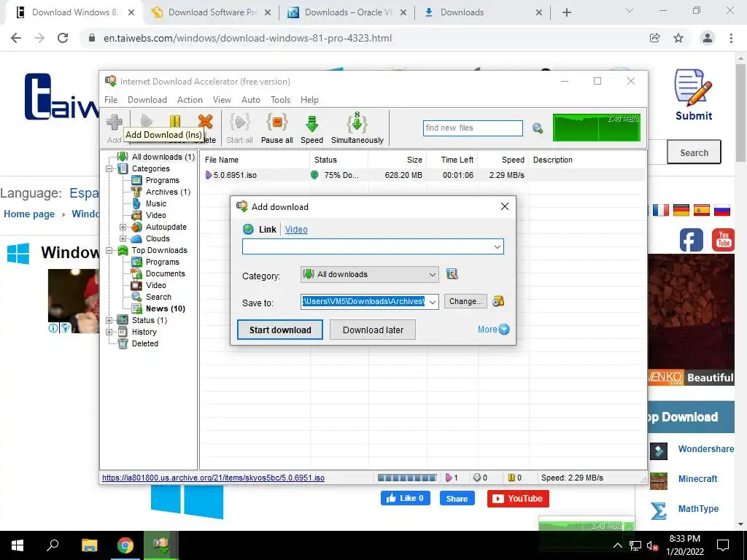Select the Deleted tree item
This screenshot has width=747, height=560.
(145, 343)
